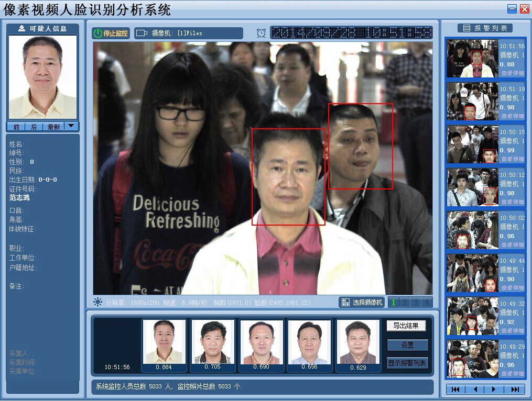Select camera channel 1
Screen dimensions: 532x401
click(393, 302)
